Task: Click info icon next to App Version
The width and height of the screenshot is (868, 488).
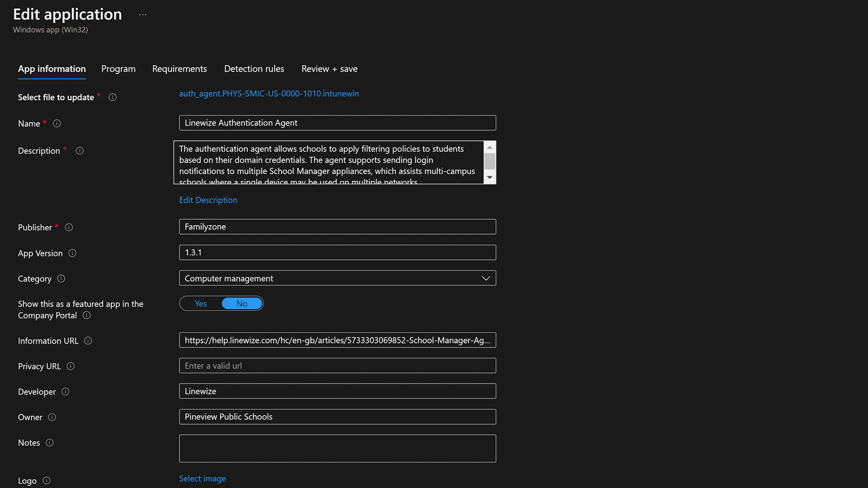Action: [72, 253]
